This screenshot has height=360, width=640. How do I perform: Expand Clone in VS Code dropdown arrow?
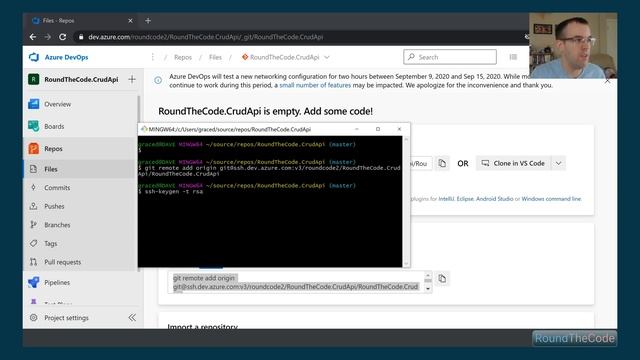point(558,163)
